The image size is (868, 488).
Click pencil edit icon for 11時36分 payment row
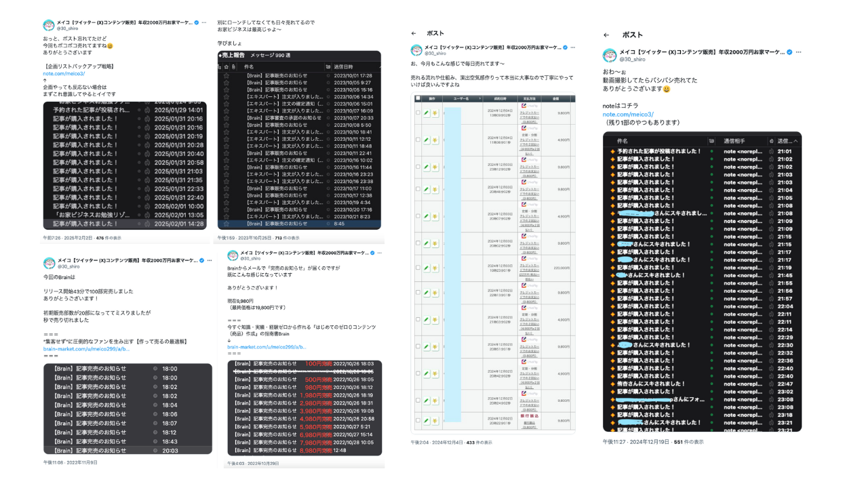point(427,140)
